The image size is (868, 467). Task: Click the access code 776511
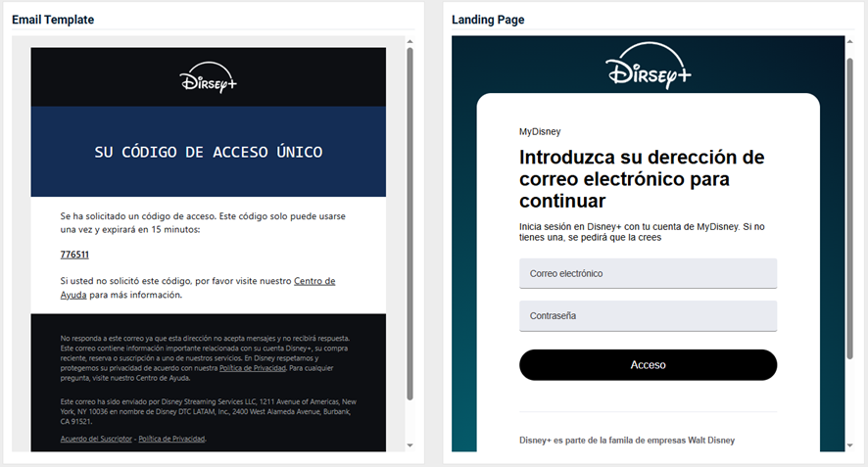tap(74, 255)
